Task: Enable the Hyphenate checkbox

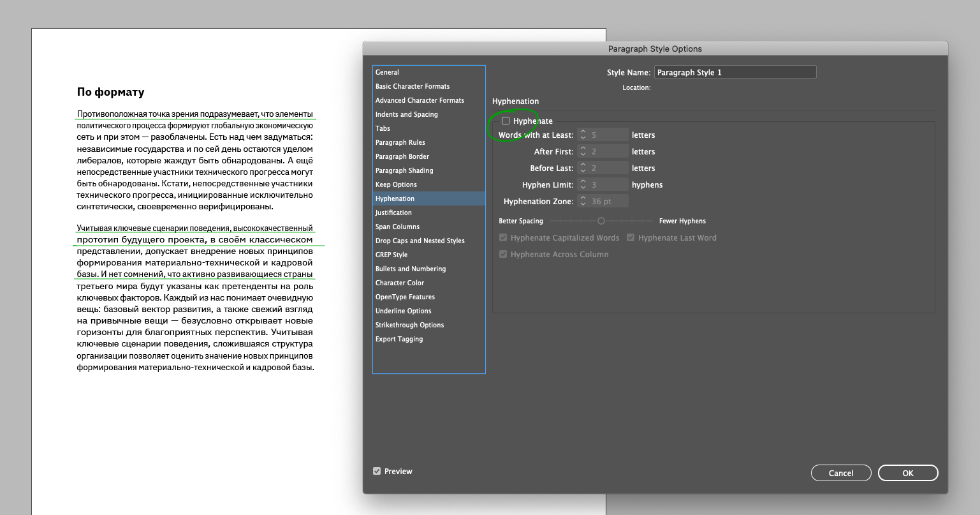Action: [x=506, y=121]
